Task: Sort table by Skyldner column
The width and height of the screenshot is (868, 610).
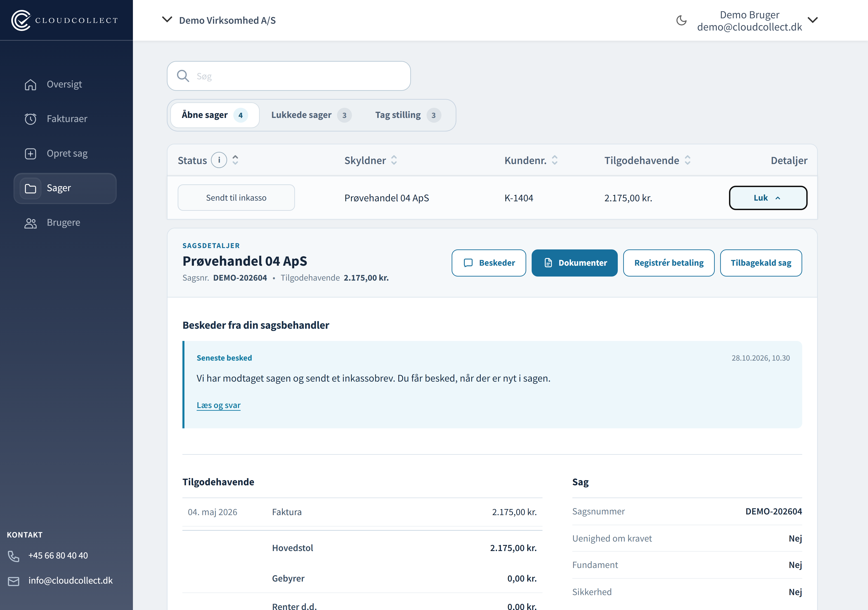Action: 394,160
